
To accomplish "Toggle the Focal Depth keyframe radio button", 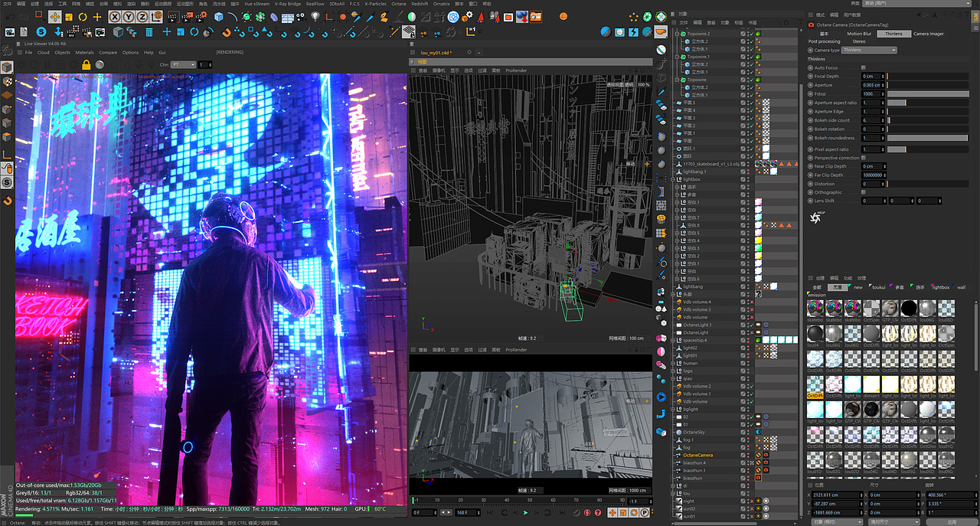I will [x=810, y=77].
